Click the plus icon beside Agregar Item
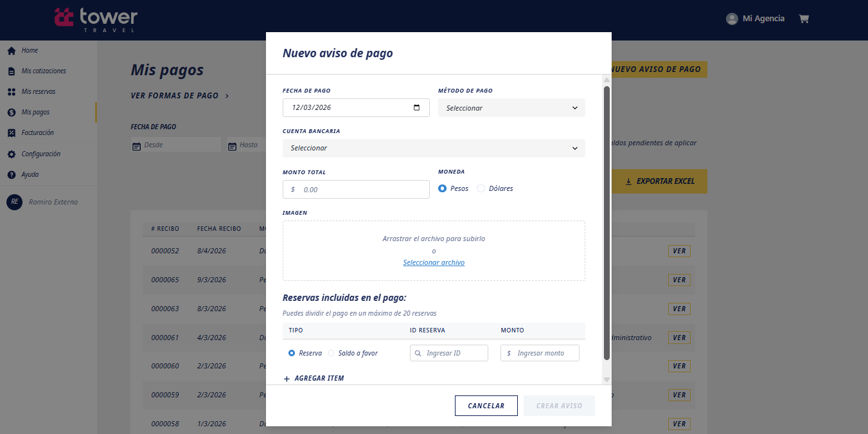 coord(287,379)
